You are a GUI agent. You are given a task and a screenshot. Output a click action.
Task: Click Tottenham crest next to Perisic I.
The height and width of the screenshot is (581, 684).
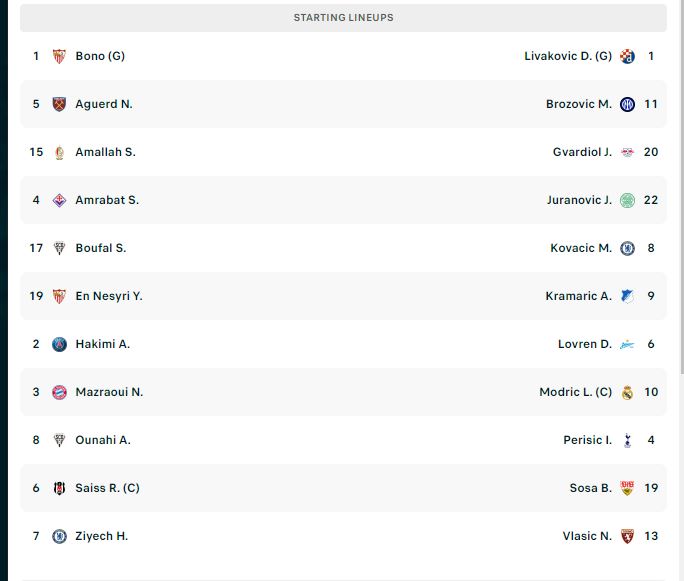tap(627, 440)
